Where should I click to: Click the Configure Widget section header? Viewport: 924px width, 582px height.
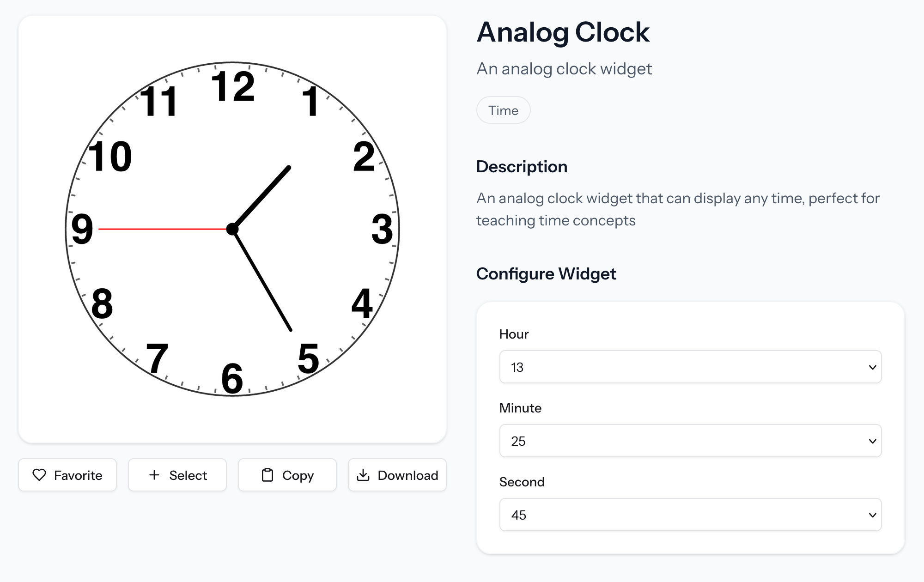coord(547,273)
